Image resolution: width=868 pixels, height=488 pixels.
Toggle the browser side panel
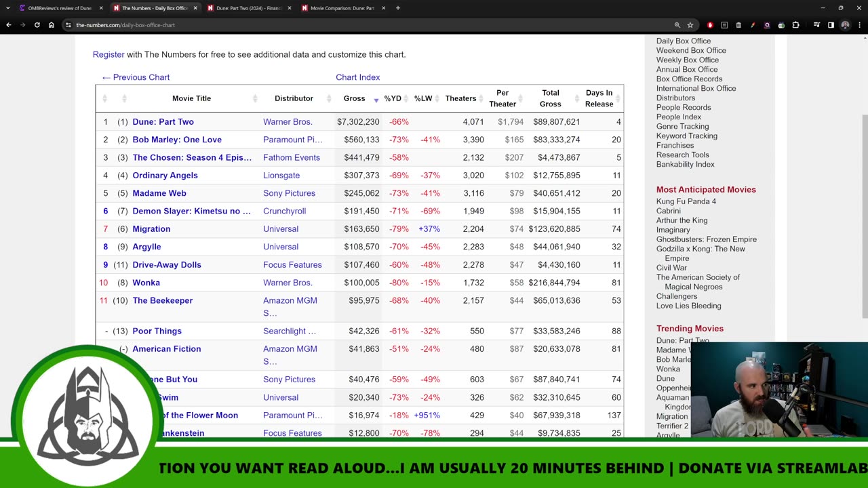(831, 25)
